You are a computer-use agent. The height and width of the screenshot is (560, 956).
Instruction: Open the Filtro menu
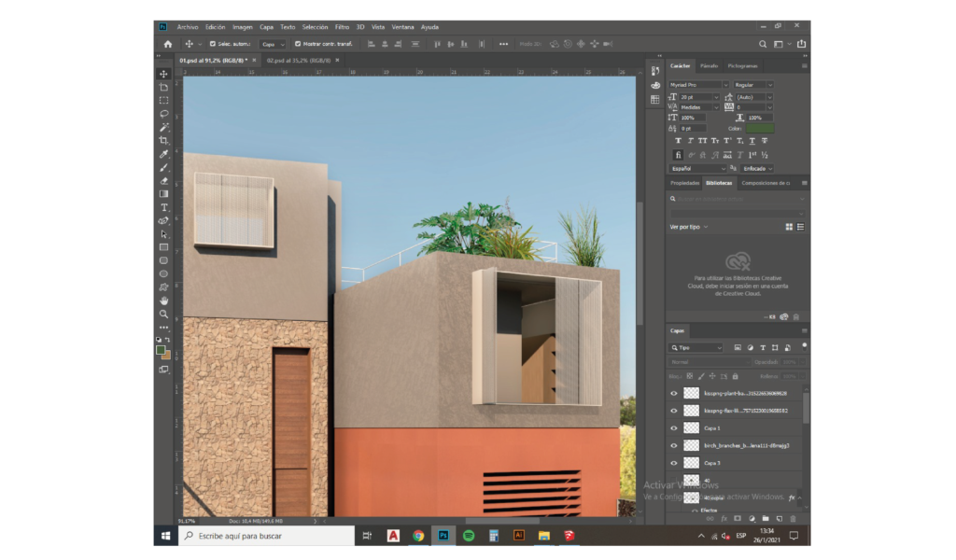[342, 27]
